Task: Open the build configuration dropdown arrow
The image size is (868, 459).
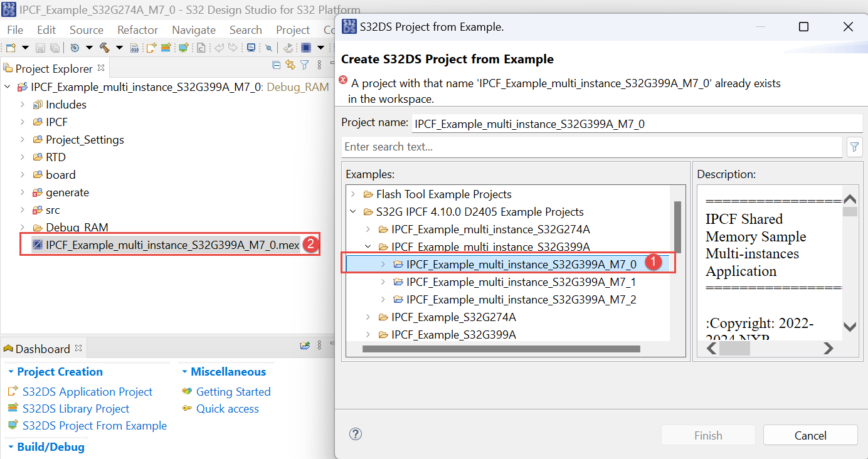Action: coord(89,48)
